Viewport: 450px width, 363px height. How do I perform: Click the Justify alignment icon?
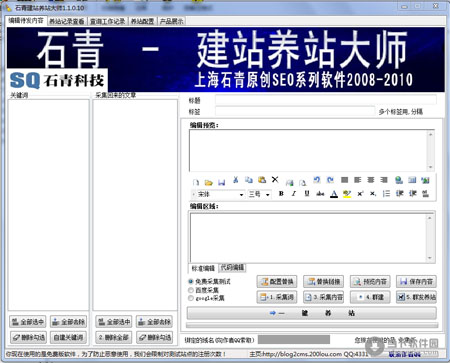coord(345,180)
